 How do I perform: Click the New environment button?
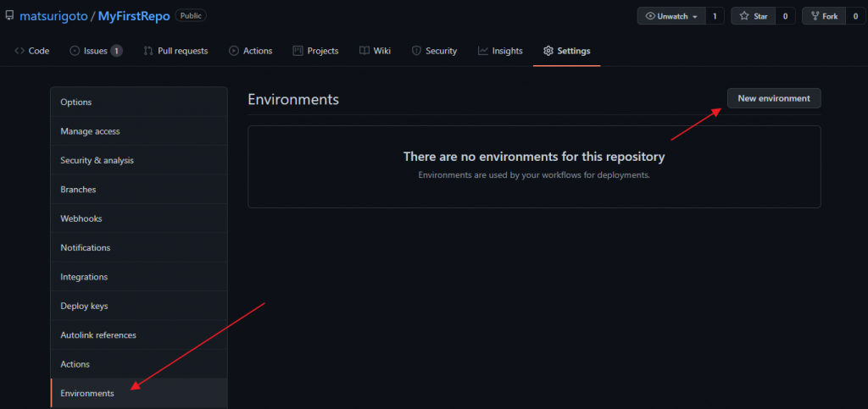(773, 98)
